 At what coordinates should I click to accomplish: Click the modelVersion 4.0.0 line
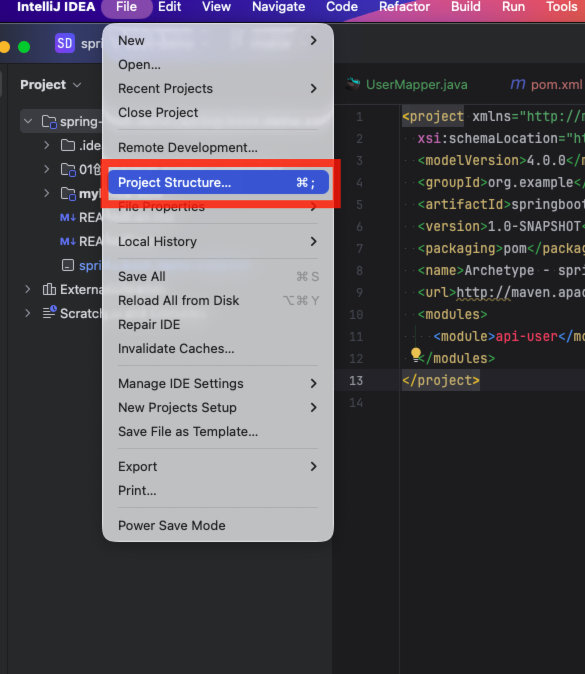pos(501,160)
